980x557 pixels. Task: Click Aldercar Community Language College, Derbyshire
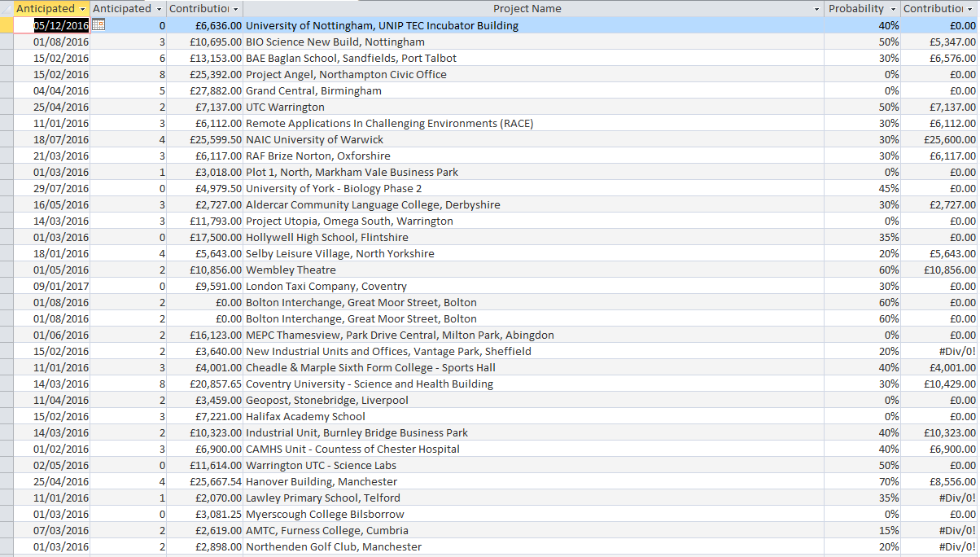point(373,204)
